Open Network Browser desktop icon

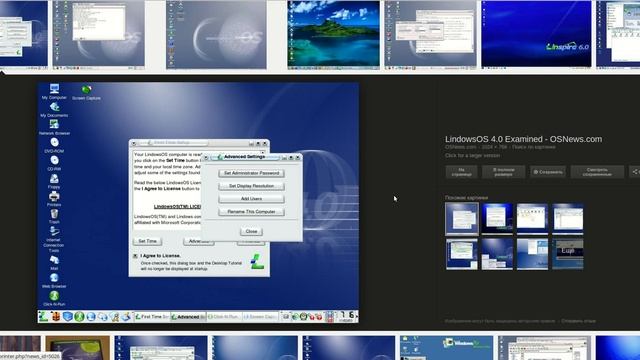click(54, 127)
